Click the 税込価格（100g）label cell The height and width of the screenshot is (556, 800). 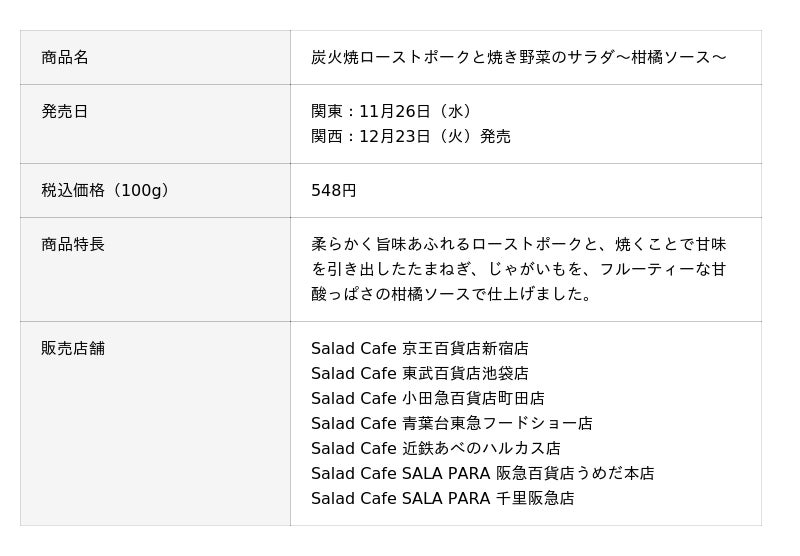click(x=105, y=190)
